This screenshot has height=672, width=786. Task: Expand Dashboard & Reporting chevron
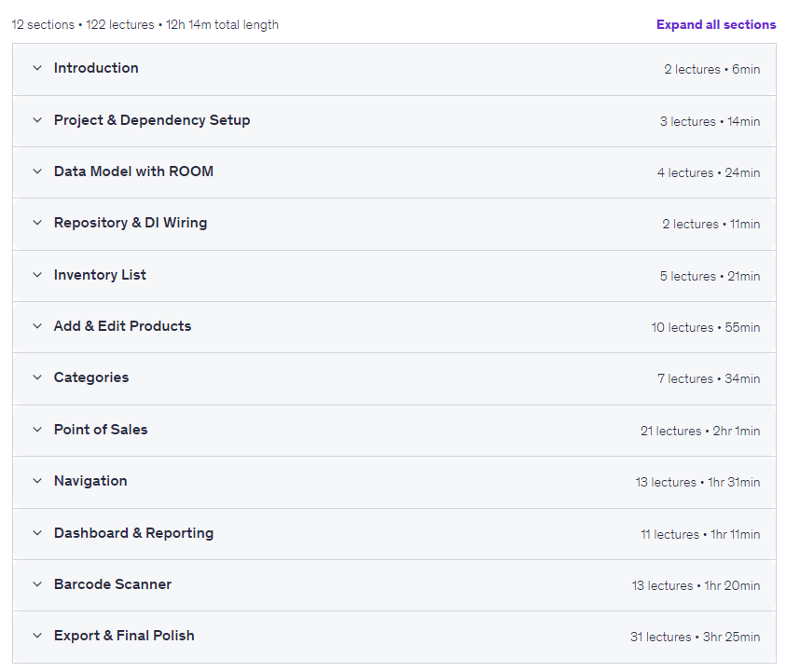pyautogui.click(x=37, y=533)
